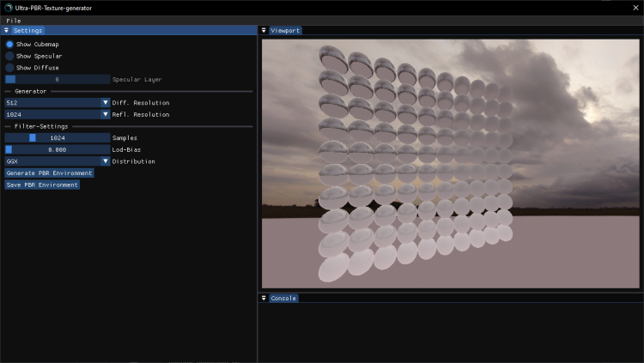644x363 pixels.
Task: Open the File menu
Action: click(x=13, y=21)
